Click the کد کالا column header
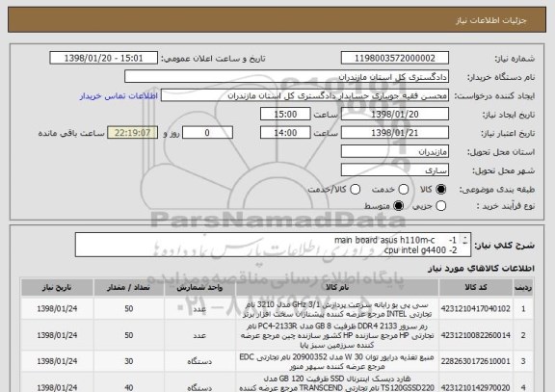 [x=476, y=287]
